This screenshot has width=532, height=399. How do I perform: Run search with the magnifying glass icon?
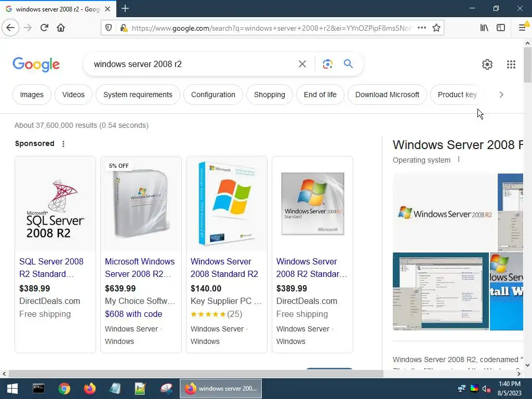[x=348, y=64]
